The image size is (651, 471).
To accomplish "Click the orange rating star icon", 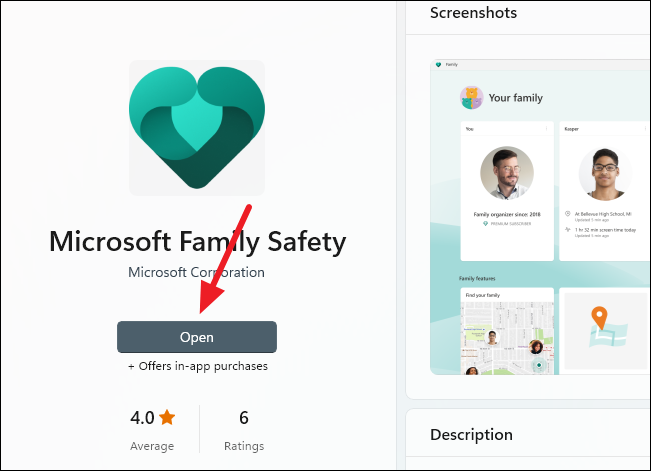I will 167,417.
